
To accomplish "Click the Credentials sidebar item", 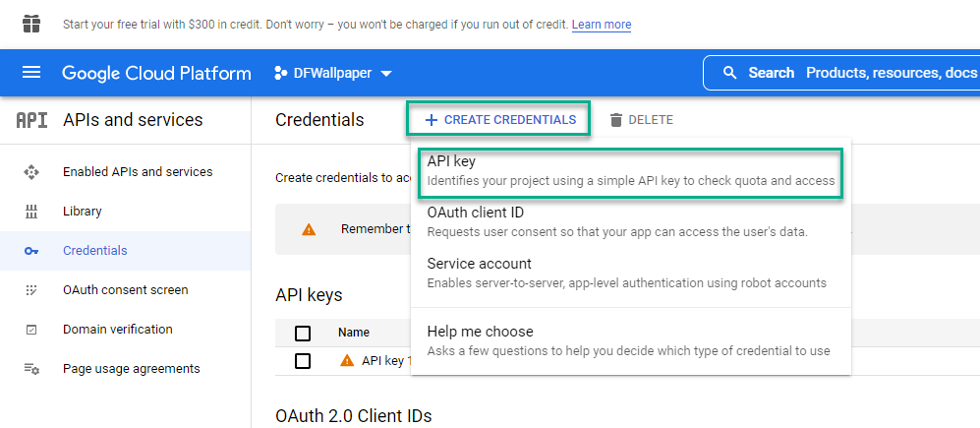I will click(125, 251).
